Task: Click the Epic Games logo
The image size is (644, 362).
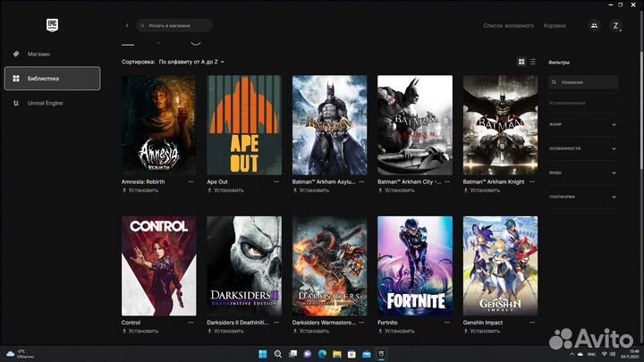Action: (52, 25)
